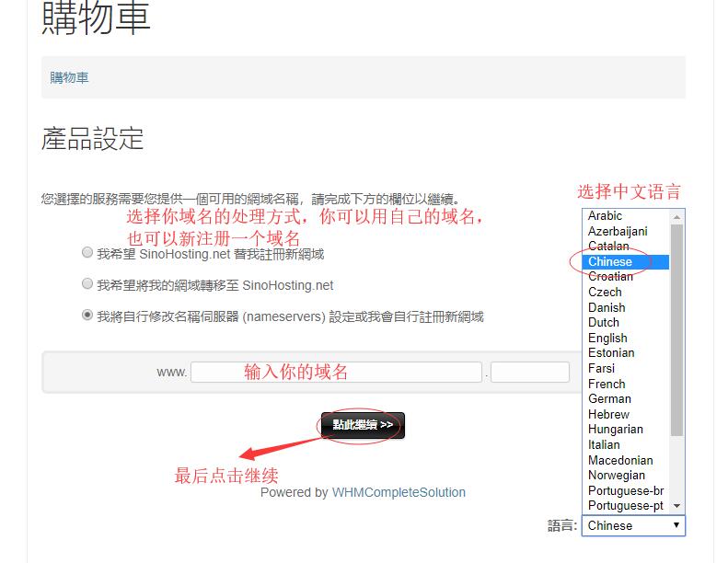Image resolution: width=728 pixels, height=563 pixels.
Task: Select radio '自行修改名稱伺服器 (nameservers)'
Action: click(87, 316)
